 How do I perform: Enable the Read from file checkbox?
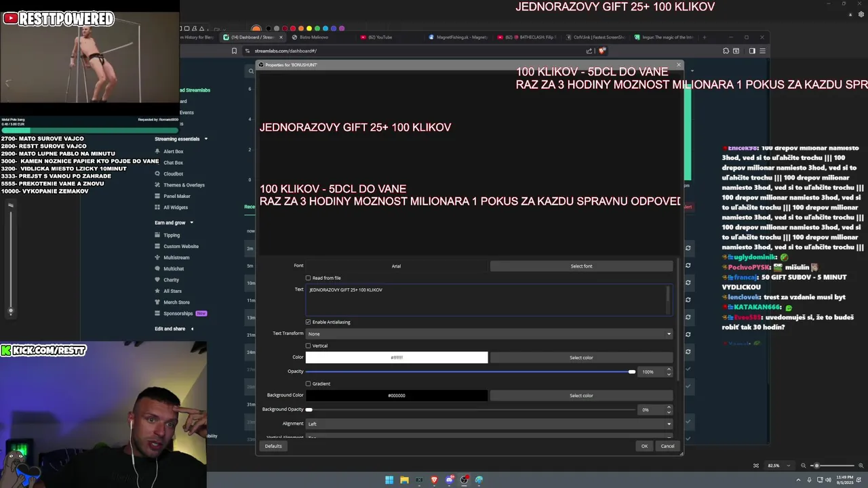[309, 278]
